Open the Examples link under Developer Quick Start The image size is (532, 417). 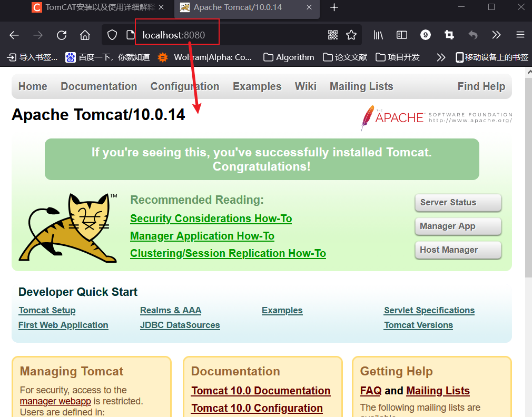282,311
